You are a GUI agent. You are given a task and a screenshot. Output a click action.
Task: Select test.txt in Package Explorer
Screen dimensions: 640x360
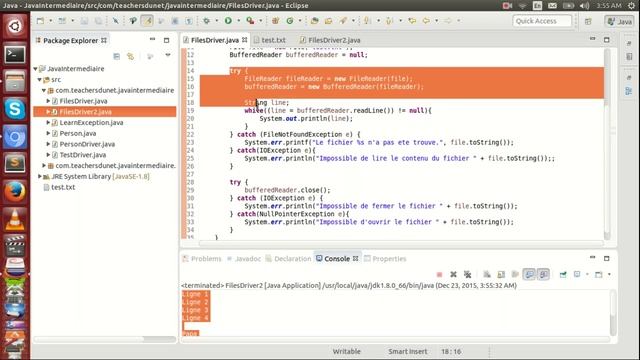coord(63,187)
